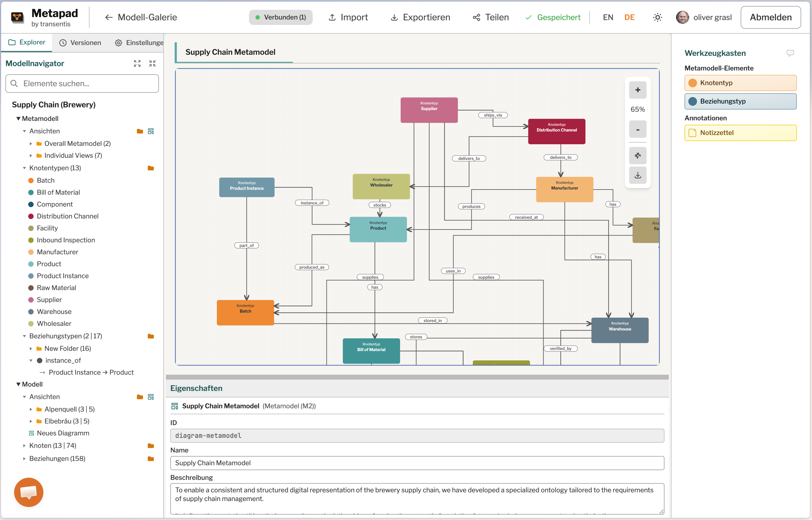
Task: Zoom out with the minus button
Action: coord(637,129)
